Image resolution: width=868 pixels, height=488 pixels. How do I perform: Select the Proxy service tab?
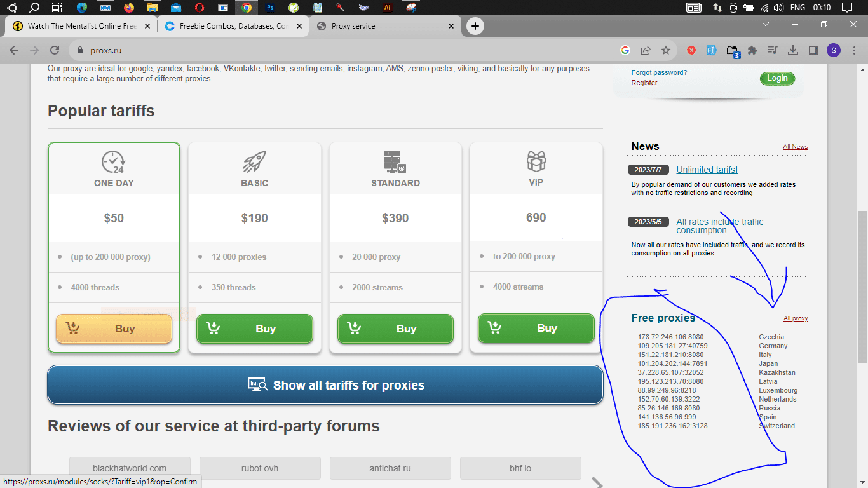tap(385, 26)
